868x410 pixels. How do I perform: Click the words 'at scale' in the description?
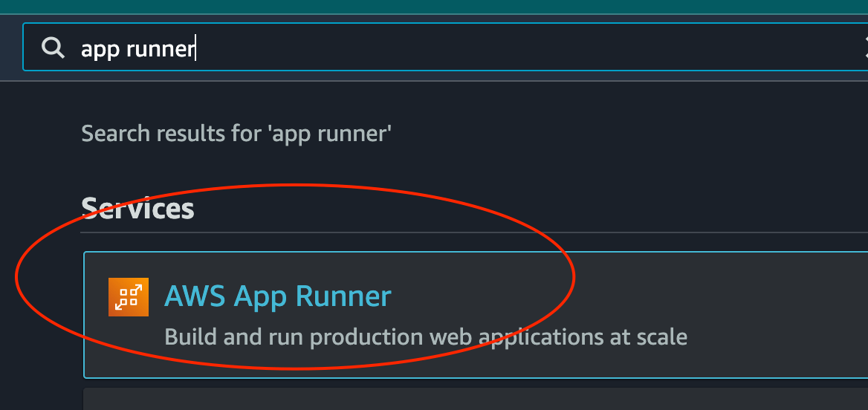648,336
